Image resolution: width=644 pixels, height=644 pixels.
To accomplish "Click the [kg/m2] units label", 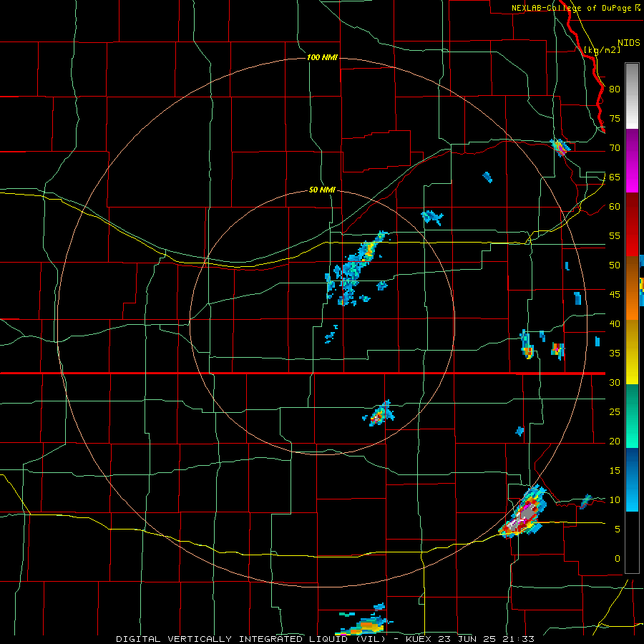I will 602,50.
